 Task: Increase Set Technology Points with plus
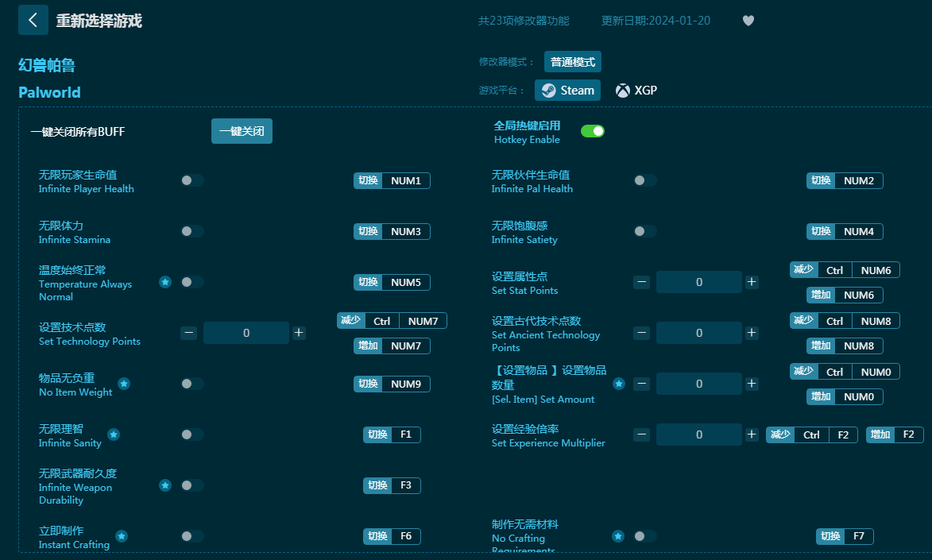(x=299, y=333)
